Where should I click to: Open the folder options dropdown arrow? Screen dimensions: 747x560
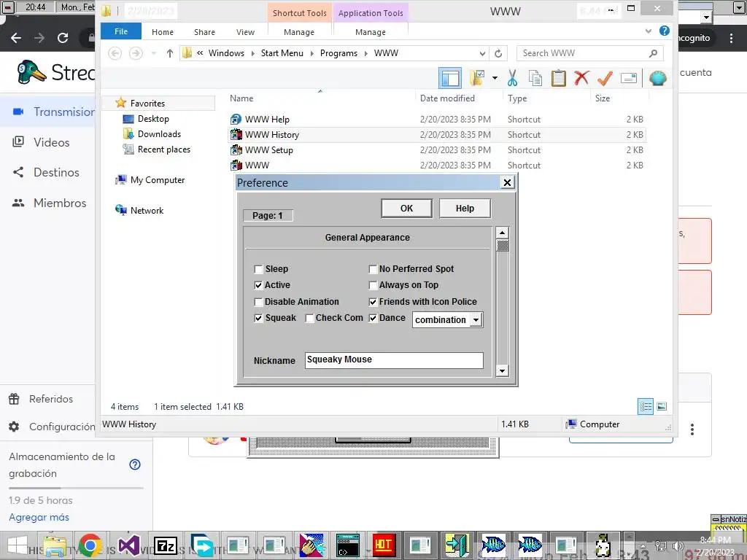[x=495, y=78]
